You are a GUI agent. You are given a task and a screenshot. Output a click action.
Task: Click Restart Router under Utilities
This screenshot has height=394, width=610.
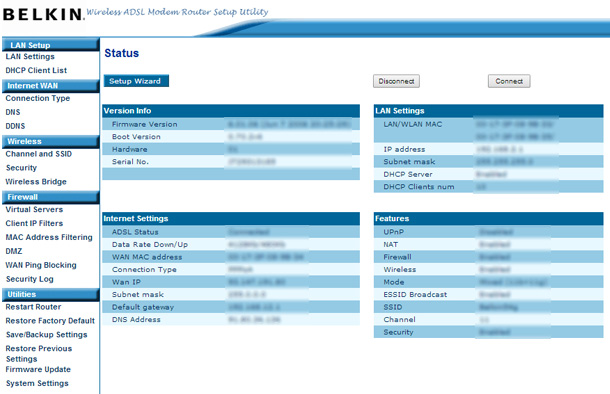[33, 307]
